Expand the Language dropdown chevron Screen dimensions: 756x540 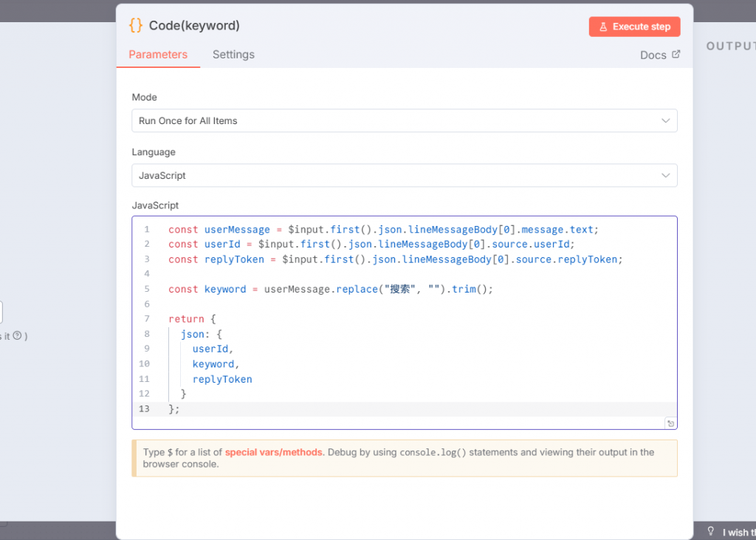click(665, 176)
